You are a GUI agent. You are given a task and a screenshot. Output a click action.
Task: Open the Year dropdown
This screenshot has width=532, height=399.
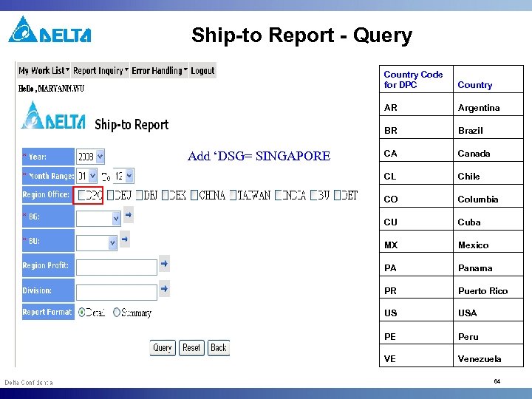pos(90,157)
